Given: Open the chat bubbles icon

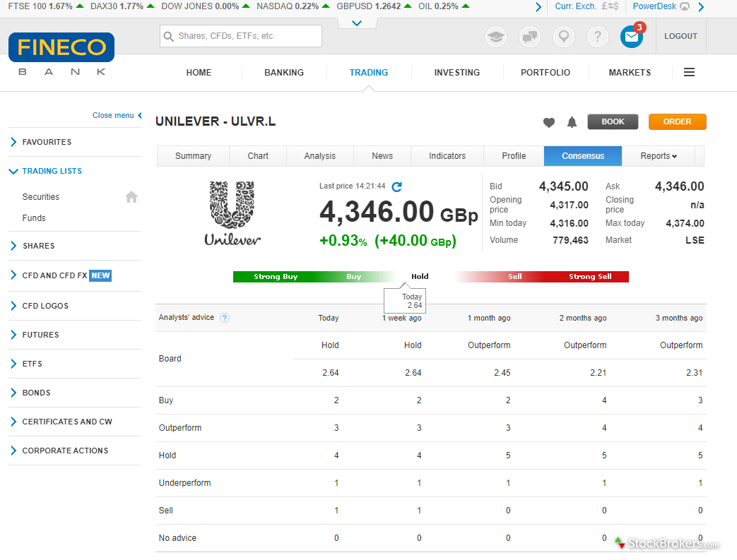Looking at the screenshot, I should point(530,36).
